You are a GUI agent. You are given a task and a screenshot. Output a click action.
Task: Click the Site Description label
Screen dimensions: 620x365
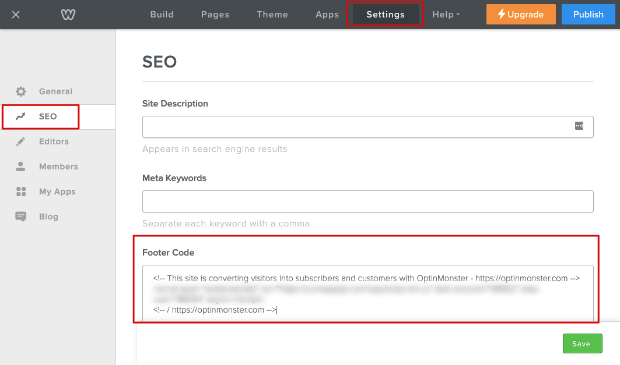(175, 104)
